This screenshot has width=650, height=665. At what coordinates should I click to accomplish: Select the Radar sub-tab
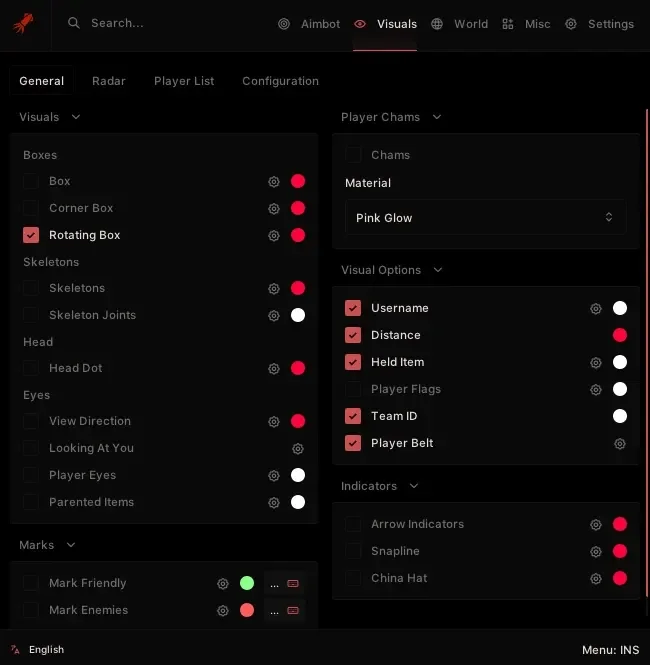pyautogui.click(x=109, y=81)
